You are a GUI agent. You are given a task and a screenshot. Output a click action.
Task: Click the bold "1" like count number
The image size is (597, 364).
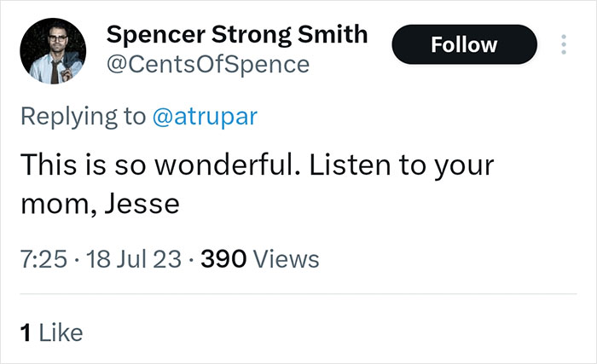point(24,332)
